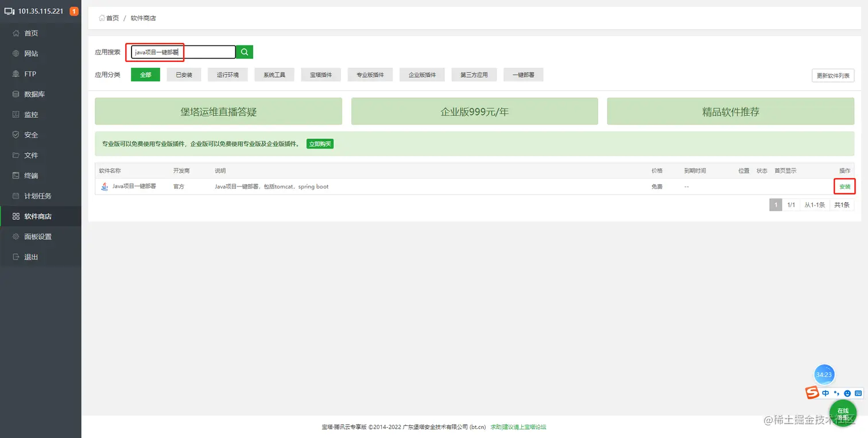Click the 首页 breadcrumb link
Image resolution: width=868 pixels, height=438 pixels.
(113, 18)
